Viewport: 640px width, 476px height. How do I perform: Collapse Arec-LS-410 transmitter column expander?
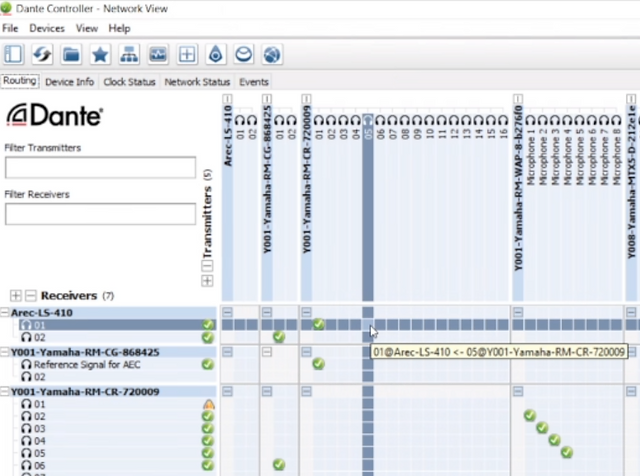coord(227,99)
